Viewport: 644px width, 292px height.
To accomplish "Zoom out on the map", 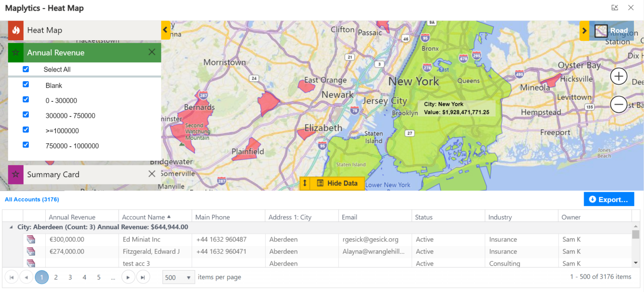I will click(x=618, y=104).
